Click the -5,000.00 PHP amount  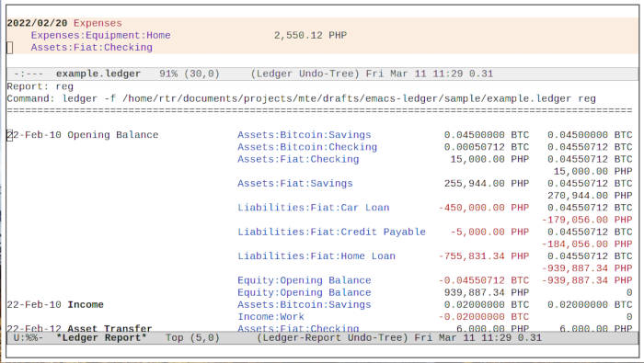(x=489, y=232)
